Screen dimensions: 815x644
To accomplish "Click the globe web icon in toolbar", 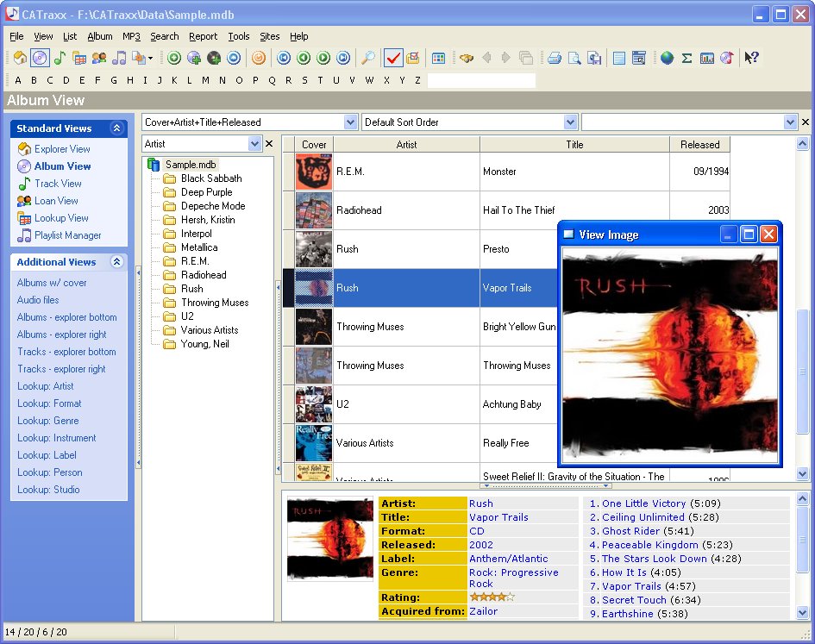I will 668,58.
